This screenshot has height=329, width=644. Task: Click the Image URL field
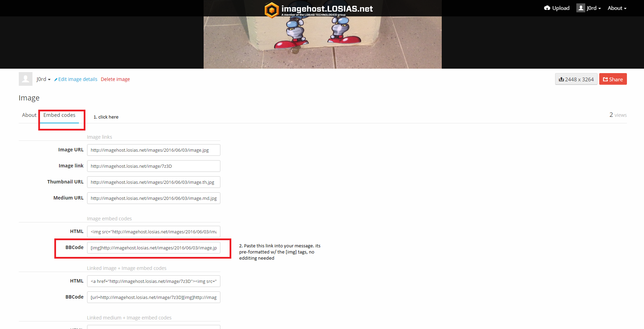point(154,150)
